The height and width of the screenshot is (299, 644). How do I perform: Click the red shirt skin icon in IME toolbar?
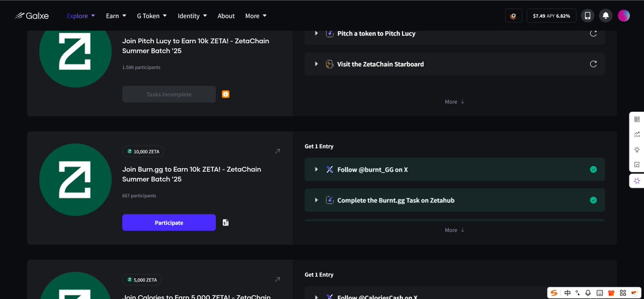tap(611, 293)
